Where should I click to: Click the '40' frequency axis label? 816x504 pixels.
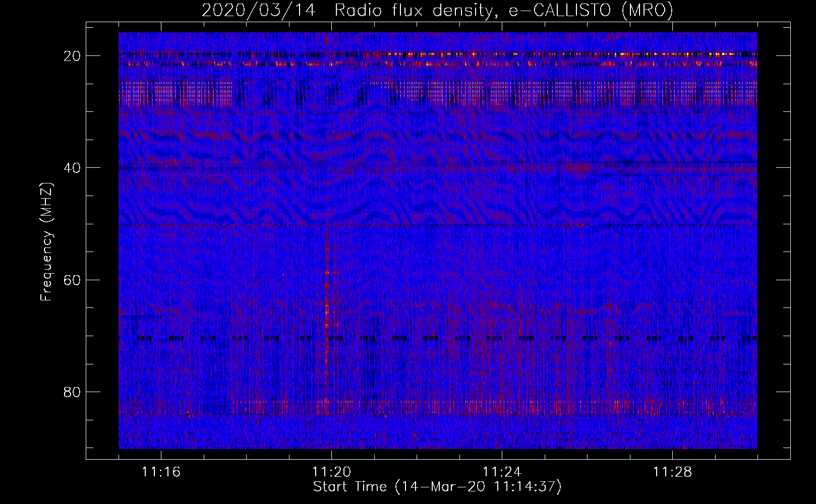point(72,168)
